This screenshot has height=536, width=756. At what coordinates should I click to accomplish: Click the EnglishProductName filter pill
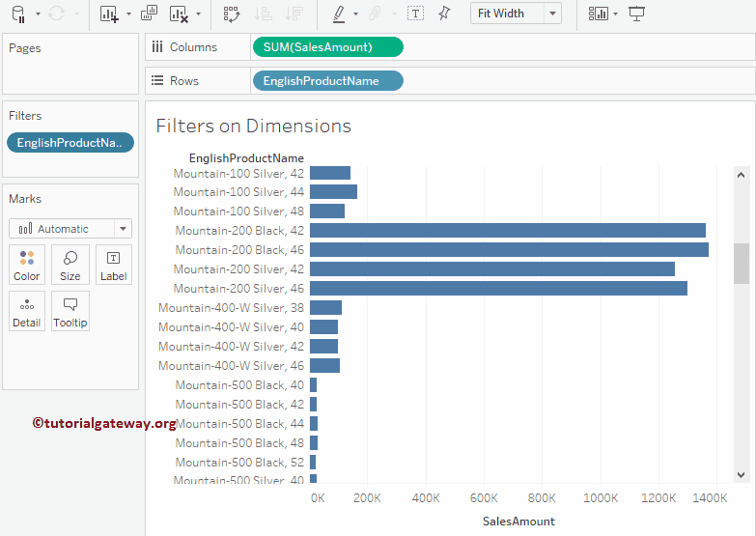tap(70, 143)
